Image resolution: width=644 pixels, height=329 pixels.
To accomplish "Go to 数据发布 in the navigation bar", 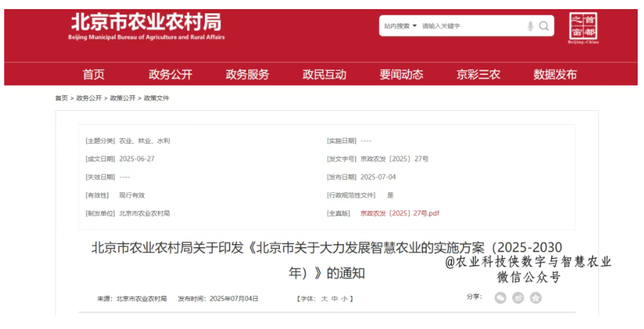I will [555, 74].
